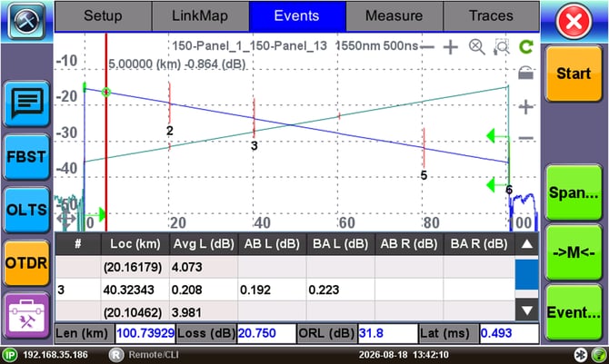The width and height of the screenshot is (609, 364).
Task: Click the section row (20.16179)
Action: click(285, 267)
